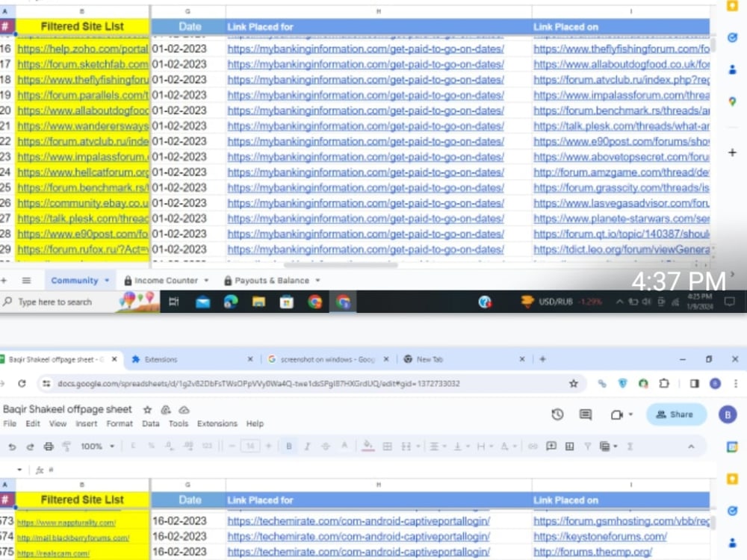This screenshot has width=747, height=560.
Task: Increase decimal places
Action: tap(188, 447)
